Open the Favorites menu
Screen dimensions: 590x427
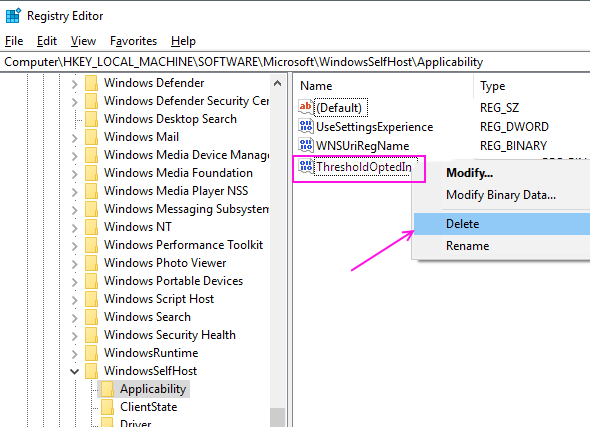click(x=133, y=41)
